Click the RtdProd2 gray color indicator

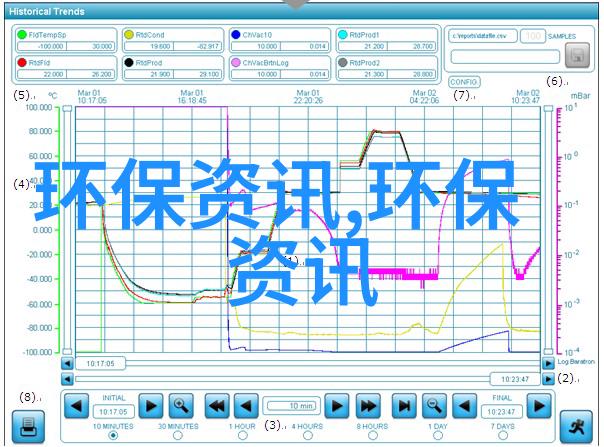[x=342, y=62]
